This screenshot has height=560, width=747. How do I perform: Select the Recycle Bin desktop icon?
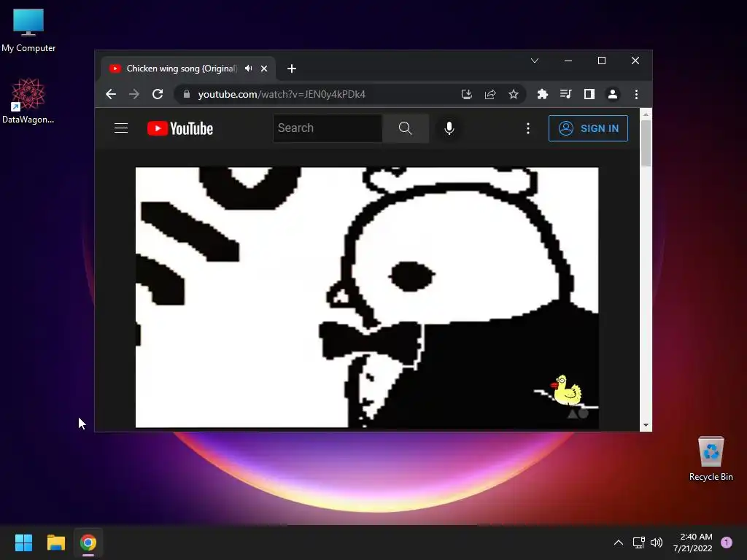click(711, 459)
